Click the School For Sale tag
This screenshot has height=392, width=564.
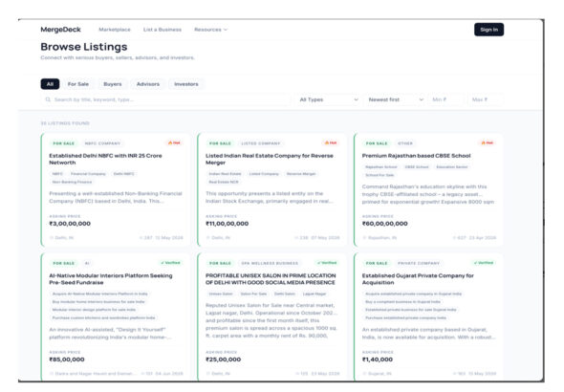point(380,175)
